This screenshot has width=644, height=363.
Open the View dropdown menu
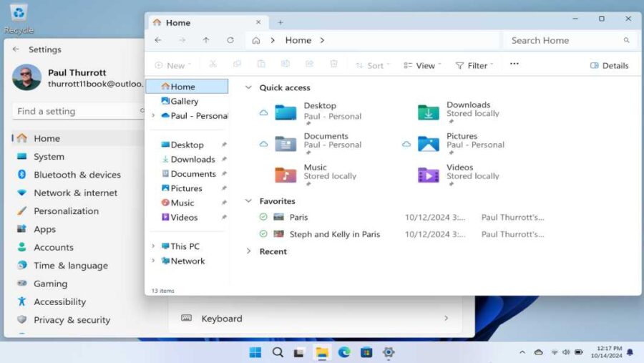pyautogui.click(x=422, y=65)
